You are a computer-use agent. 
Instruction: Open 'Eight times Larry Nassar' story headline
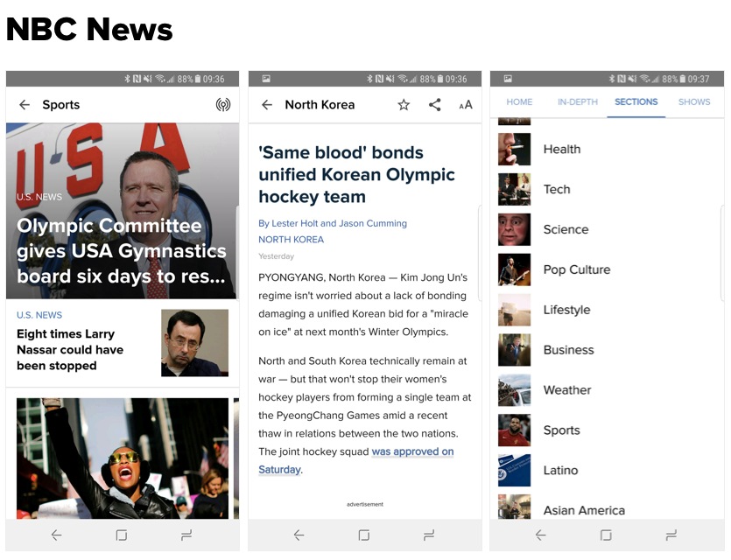click(70, 349)
